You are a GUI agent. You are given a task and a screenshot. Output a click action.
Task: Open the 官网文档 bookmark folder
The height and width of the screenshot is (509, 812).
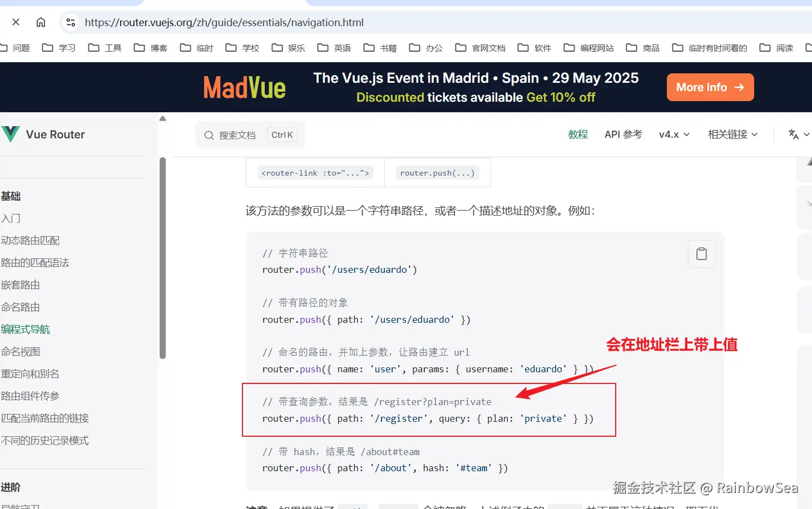(x=481, y=48)
